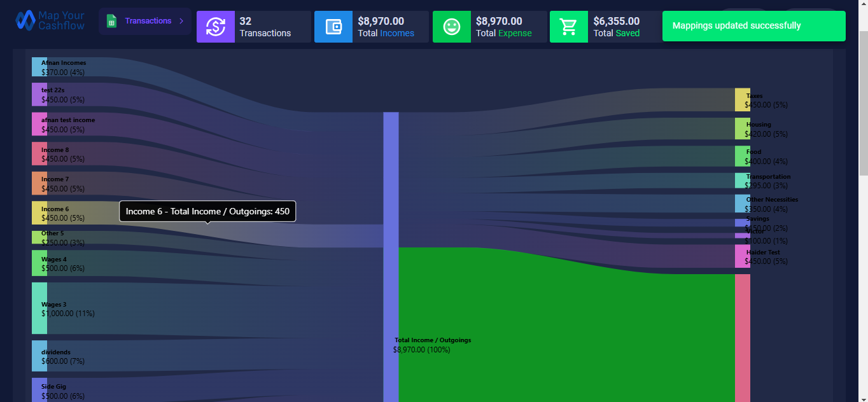Click the '32 Transactions' counter text

(265, 27)
